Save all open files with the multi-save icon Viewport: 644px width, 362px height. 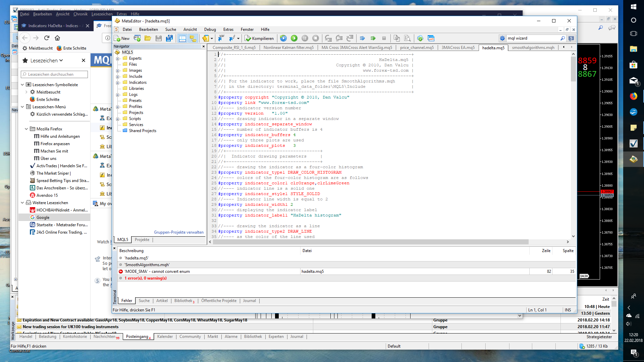(169, 38)
